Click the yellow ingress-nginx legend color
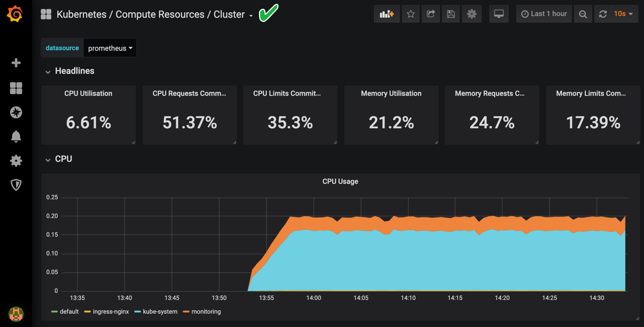The width and height of the screenshot is (644, 327). pyautogui.click(x=87, y=312)
